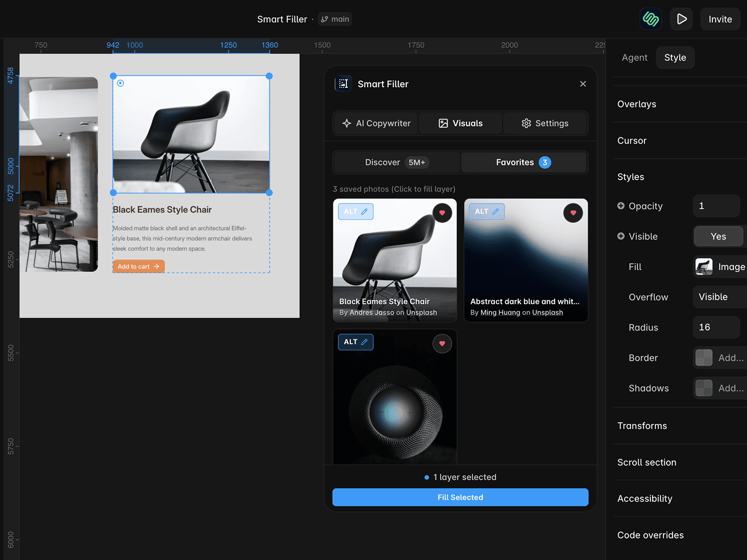Unfavorite the Abstract dark blue photo
Screen dimensions: 747x560
[x=573, y=213]
